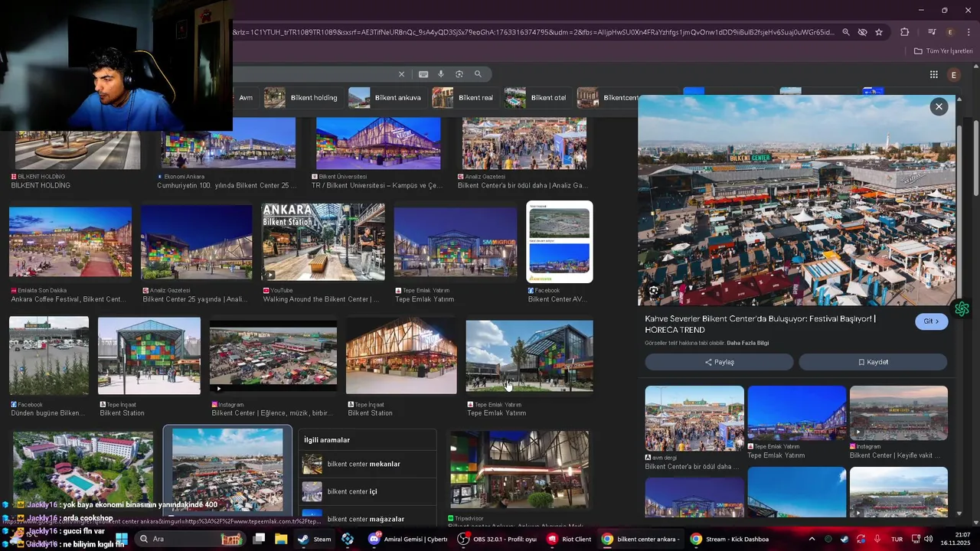Open the Chrome extensions puzzle icon

click(905, 32)
